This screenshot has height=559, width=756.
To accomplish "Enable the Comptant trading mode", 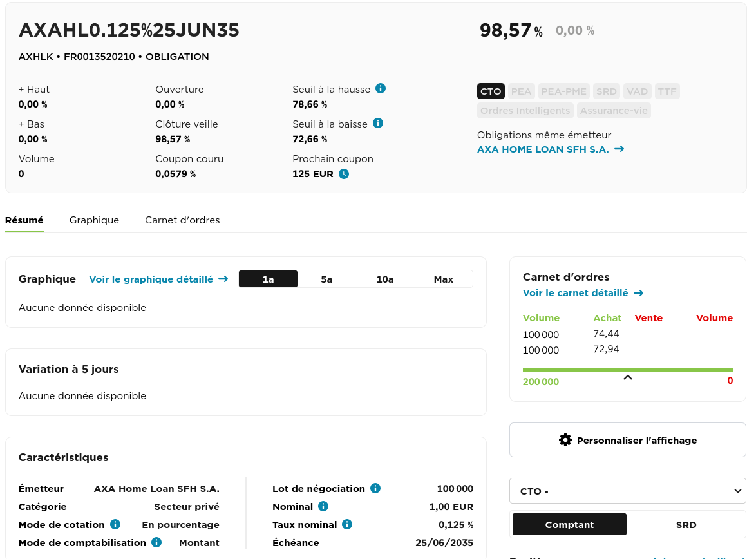I will click(x=569, y=524).
